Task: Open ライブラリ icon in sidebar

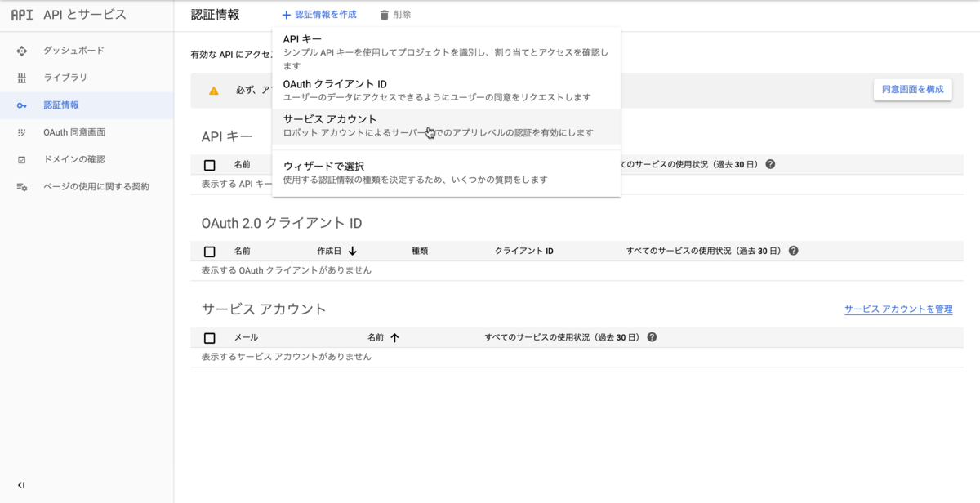Action: (22, 78)
